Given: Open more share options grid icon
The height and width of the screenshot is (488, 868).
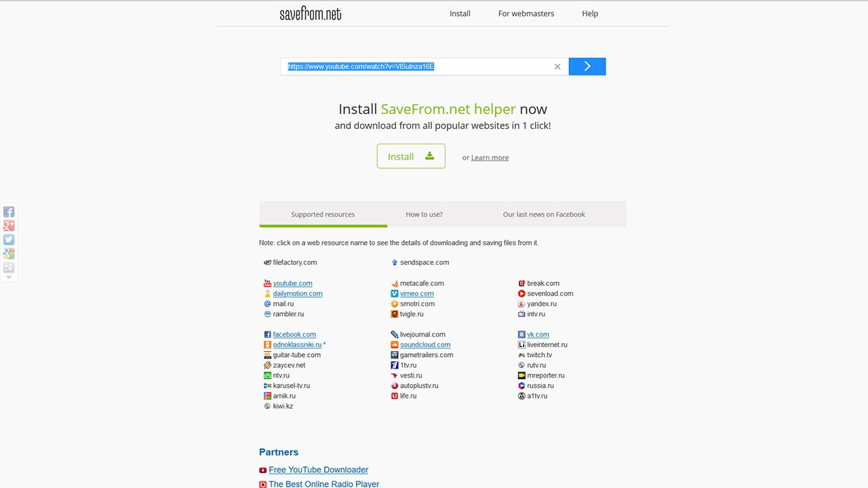Looking at the screenshot, I should (x=9, y=268).
